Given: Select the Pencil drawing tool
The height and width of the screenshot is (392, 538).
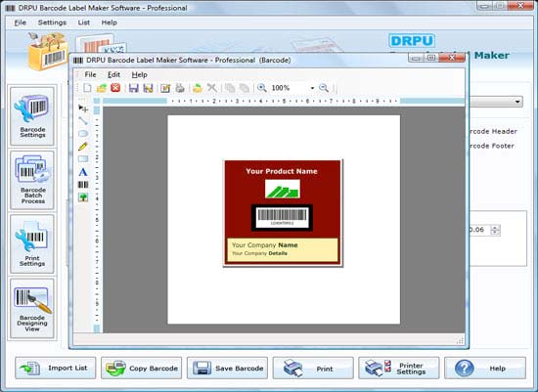Looking at the screenshot, I should (83, 147).
